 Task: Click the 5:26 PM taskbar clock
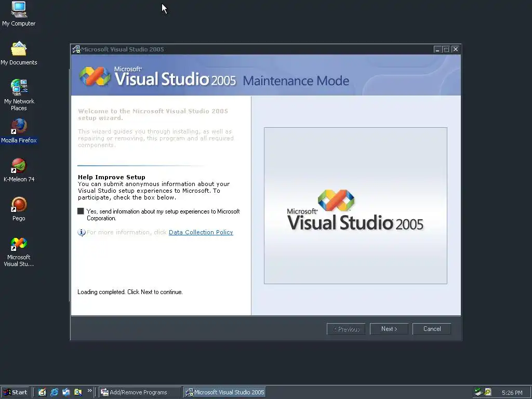512,393
